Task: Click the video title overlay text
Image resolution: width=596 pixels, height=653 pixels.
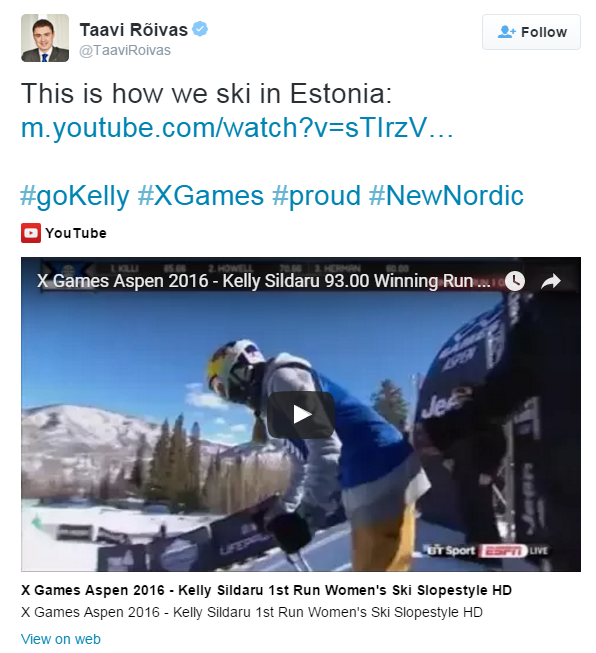Action: click(x=263, y=281)
